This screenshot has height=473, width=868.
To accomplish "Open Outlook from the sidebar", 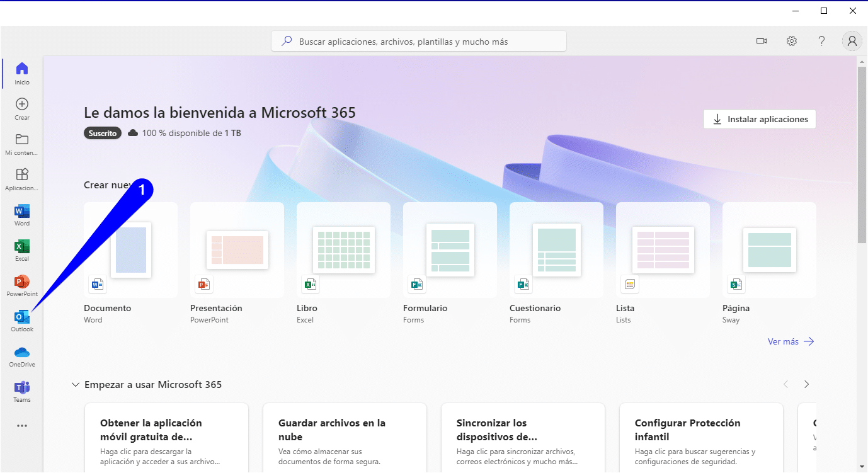I will pyautogui.click(x=22, y=321).
